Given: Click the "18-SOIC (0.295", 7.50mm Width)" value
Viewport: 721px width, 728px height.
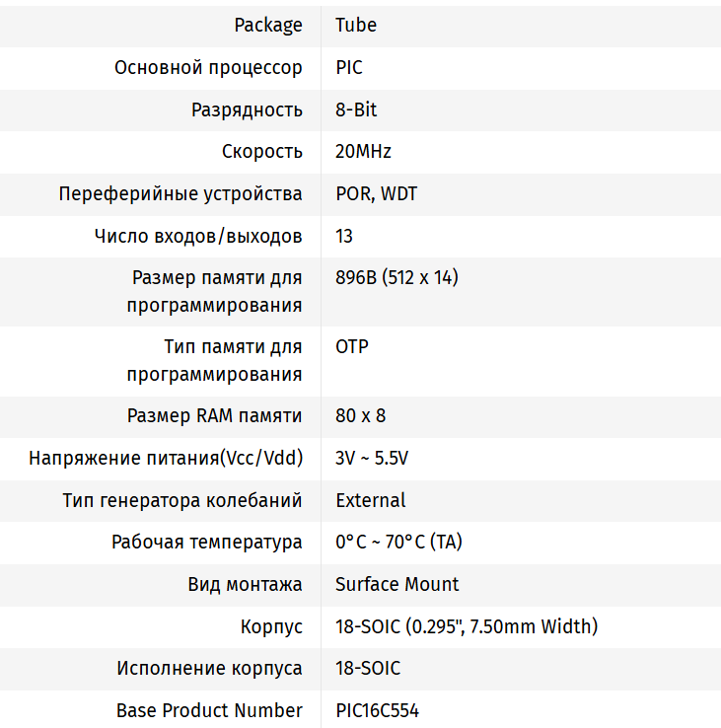Looking at the screenshot, I should pos(467,626).
